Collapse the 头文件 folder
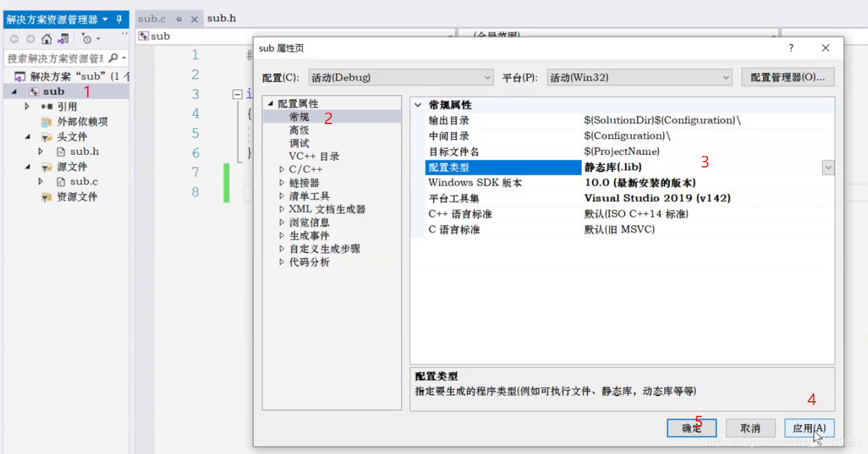 pos(28,136)
